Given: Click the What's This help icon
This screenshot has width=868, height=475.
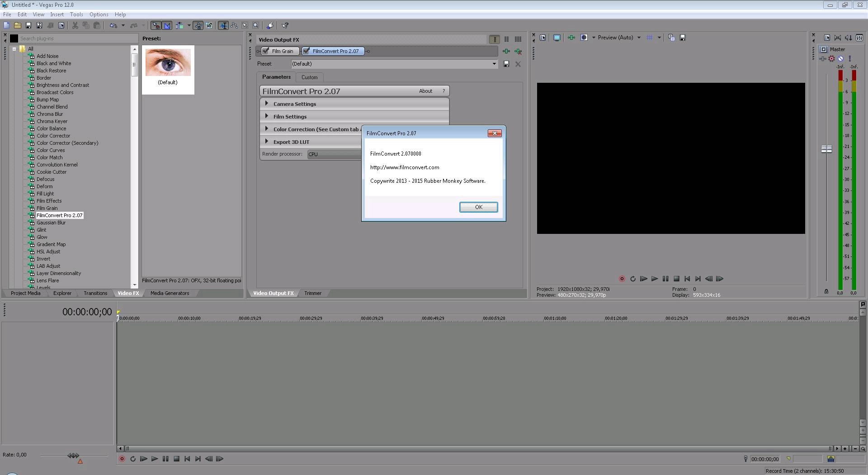Looking at the screenshot, I should 285,25.
